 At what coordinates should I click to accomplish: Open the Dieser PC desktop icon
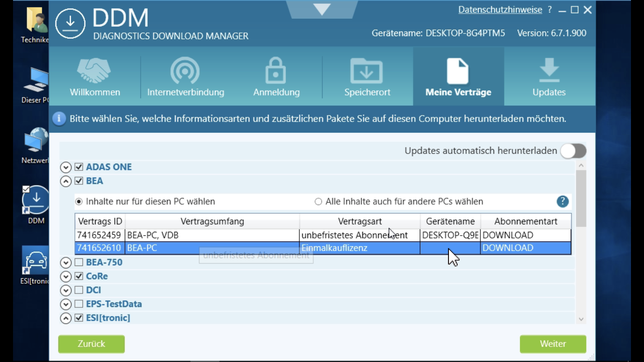tap(35, 85)
